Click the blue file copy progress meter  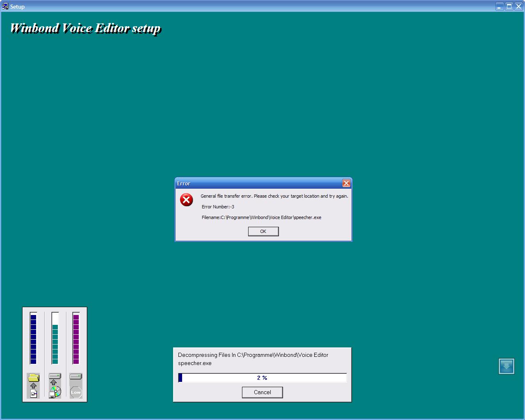point(33,338)
